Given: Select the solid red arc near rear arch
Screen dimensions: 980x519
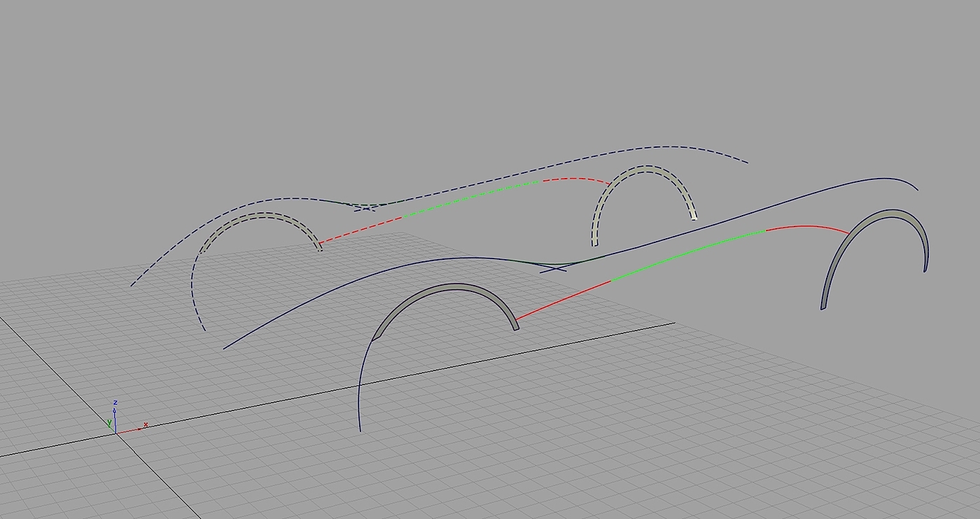Looking at the screenshot, I should (x=808, y=226).
